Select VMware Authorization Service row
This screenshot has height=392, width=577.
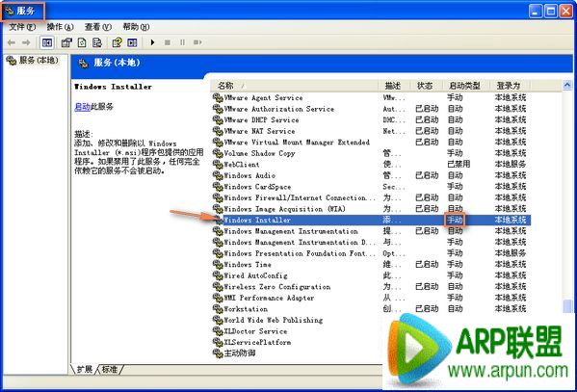pos(372,109)
